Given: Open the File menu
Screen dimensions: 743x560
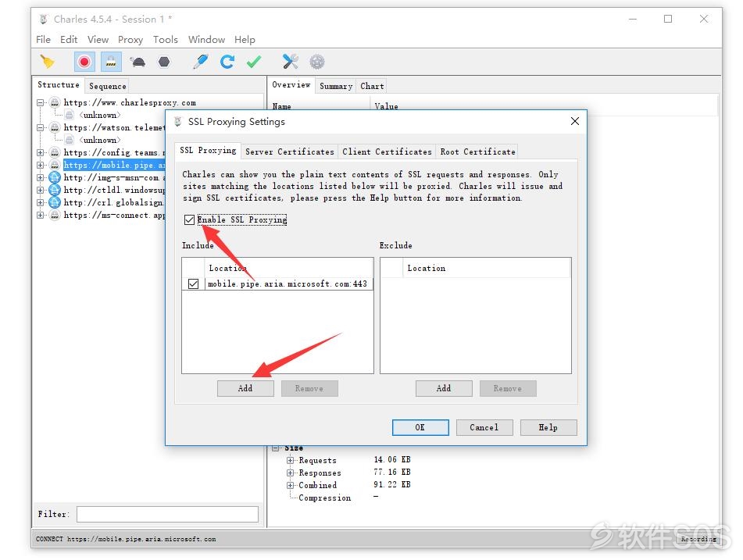Looking at the screenshot, I should (43, 39).
